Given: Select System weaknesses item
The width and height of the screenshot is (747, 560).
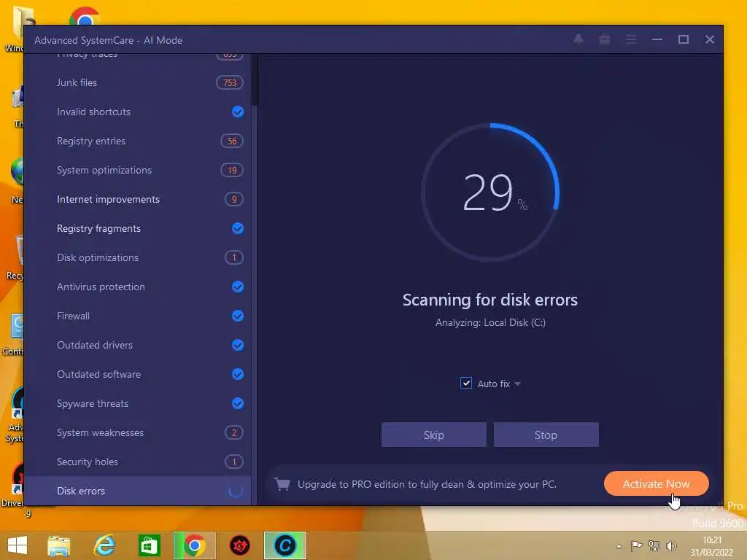Looking at the screenshot, I should coord(138,432).
